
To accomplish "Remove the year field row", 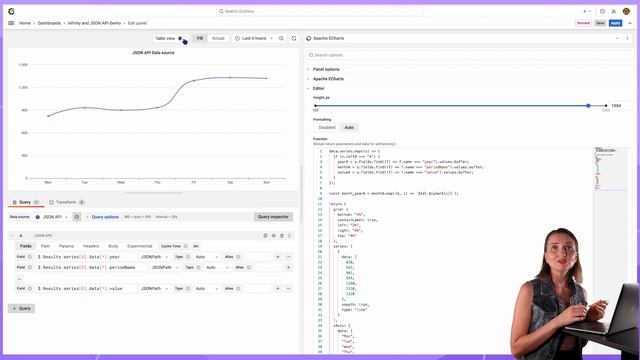I will click(288, 257).
